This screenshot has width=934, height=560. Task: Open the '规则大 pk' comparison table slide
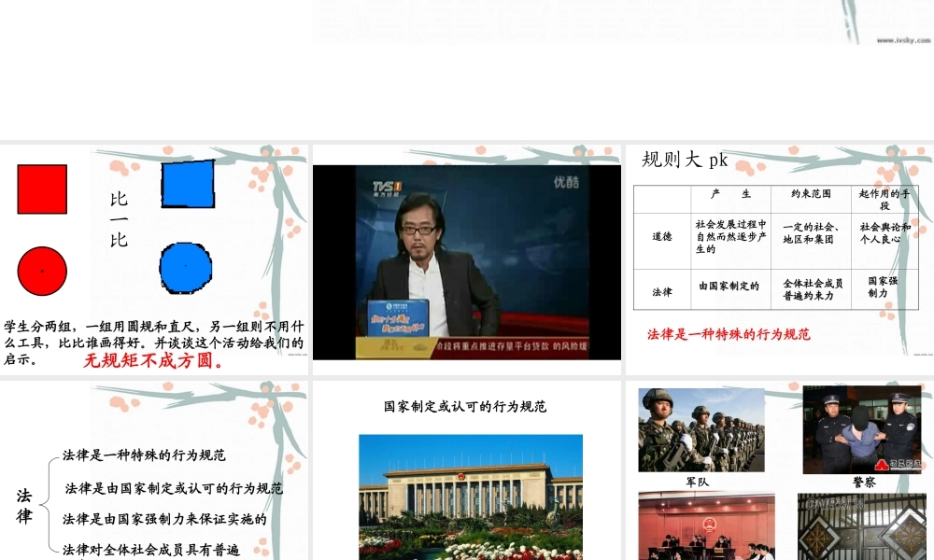pyautogui.click(x=780, y=259)
